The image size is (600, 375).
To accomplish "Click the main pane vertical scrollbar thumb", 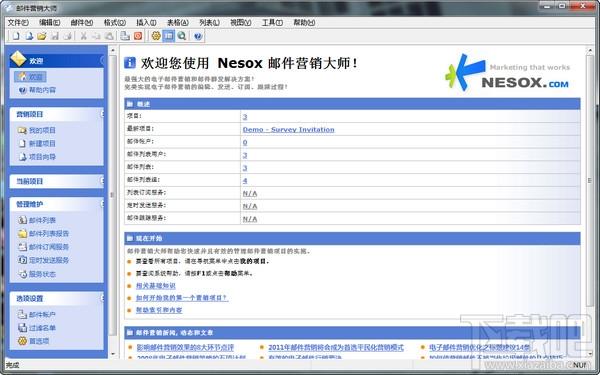I will click(x=590, y=180).
